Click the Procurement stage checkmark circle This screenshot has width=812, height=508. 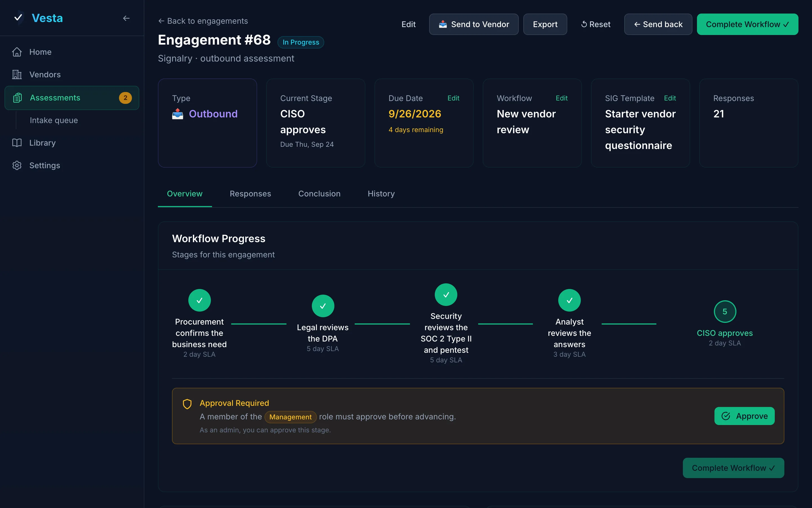pyautogui.click(x=199, y=300)
